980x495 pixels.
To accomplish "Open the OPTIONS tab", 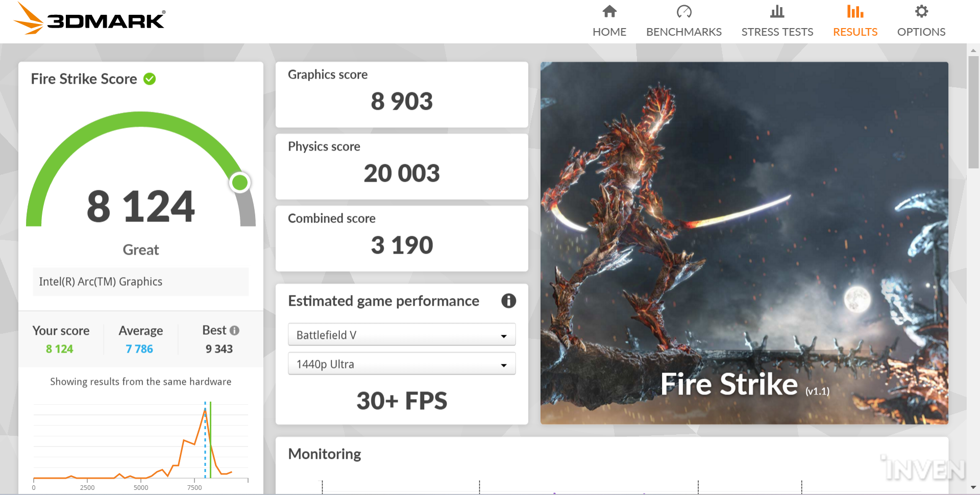I will (x=921, y=32).
